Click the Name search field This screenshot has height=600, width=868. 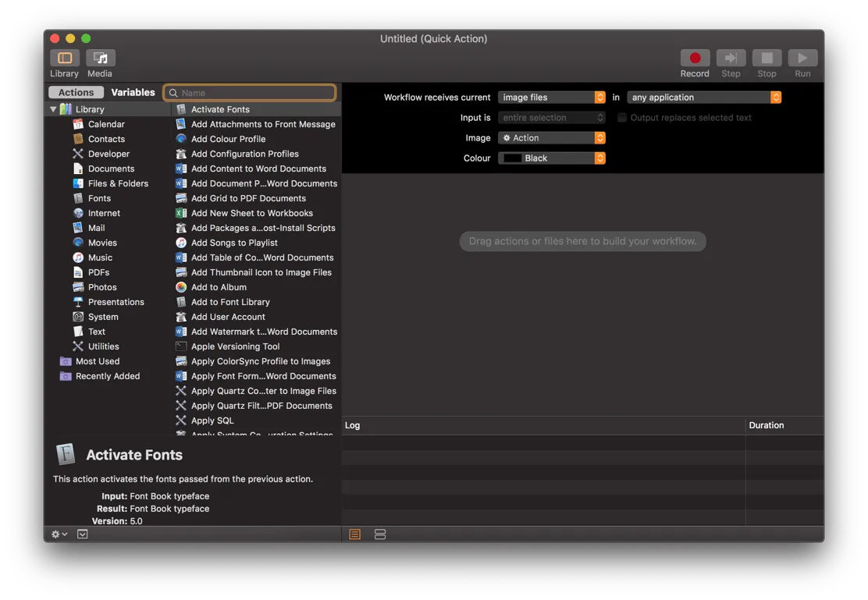[x=250, y=92]
